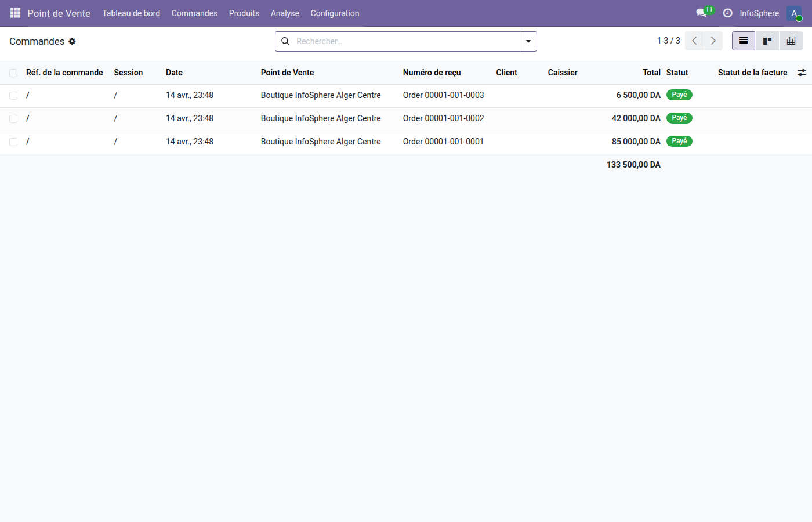Select the checkbox for Order 00001-001-0001

pos(13,142)
